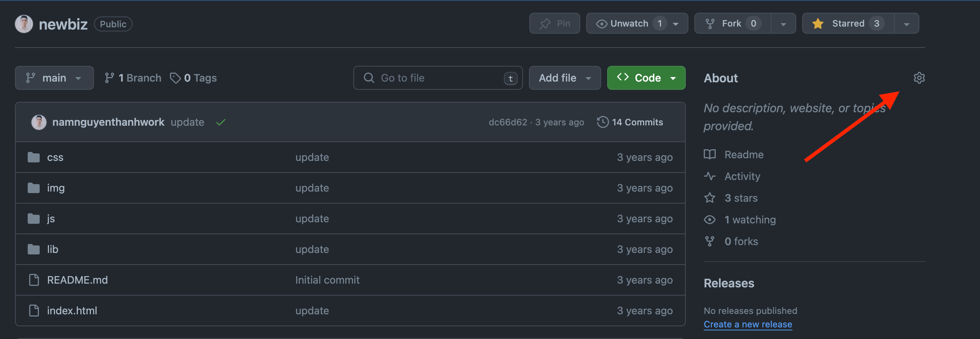Click the stars outline icon in About
The height and width of the screenshot is (339, 980).
(709, 198)
